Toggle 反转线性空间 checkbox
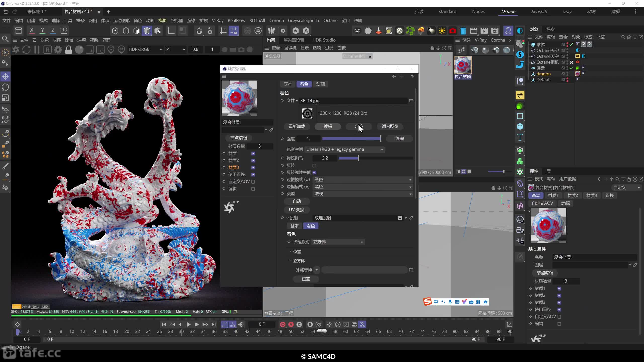 314,172
